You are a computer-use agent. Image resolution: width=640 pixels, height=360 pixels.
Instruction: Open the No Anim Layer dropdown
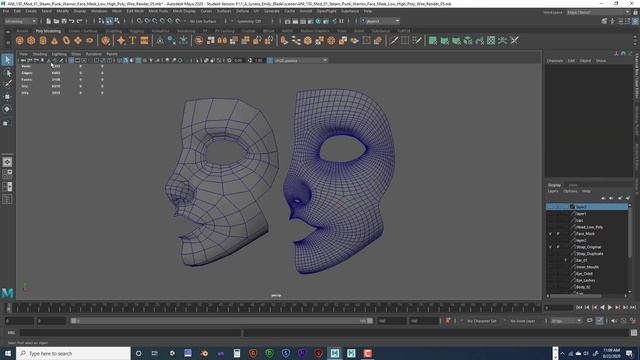click(x=523, y=321)
